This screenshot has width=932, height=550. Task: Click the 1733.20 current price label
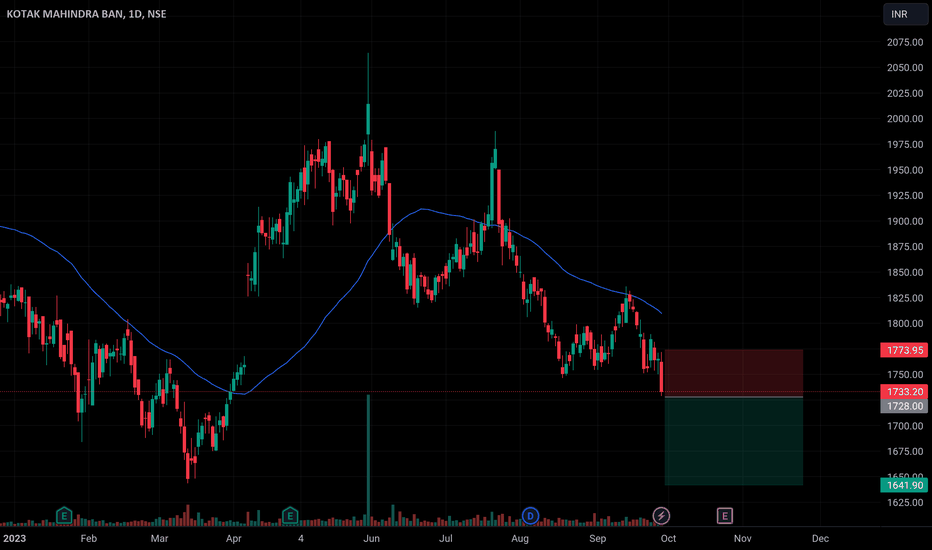coord(904,391)
